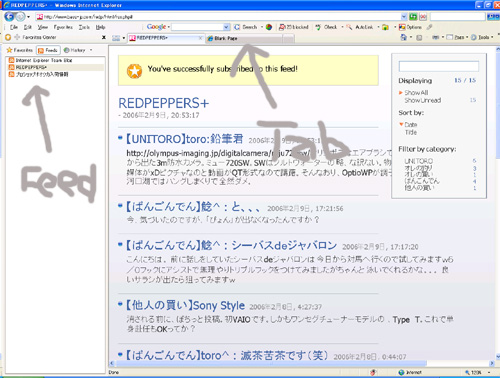This screenshot has height=378, width=500.
Task: Click the feed filter search box
Action: pyautogui.click(x=439, y=66)
